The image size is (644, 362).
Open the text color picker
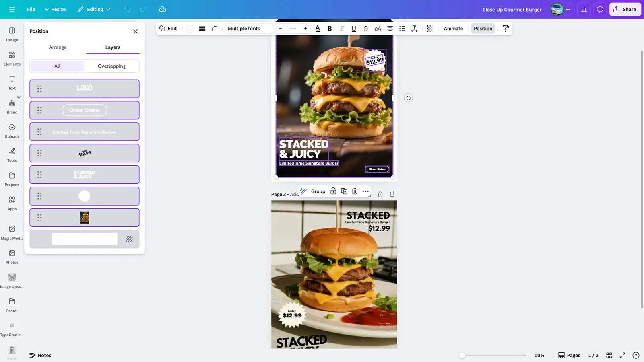(318, 29)
